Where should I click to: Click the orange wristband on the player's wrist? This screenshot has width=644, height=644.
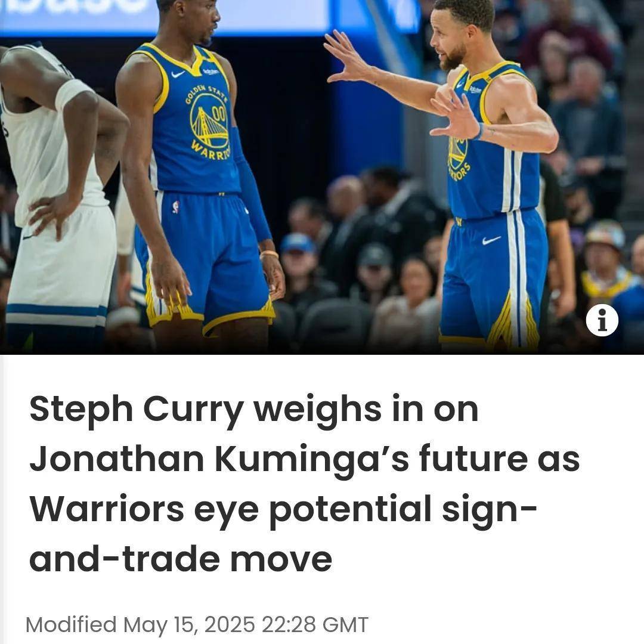(269, 255)
